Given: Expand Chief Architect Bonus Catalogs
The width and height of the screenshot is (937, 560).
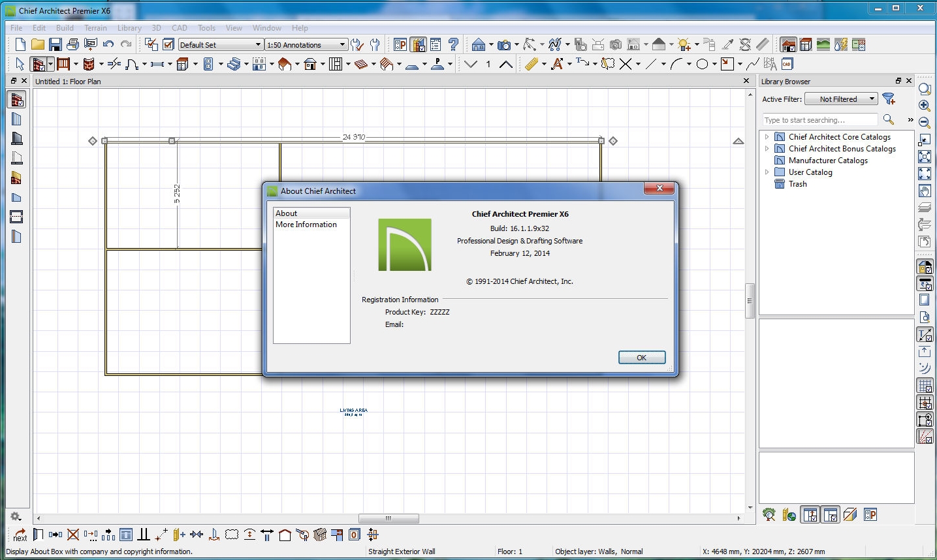Looking at the screenshot, I should coord(767,149).
